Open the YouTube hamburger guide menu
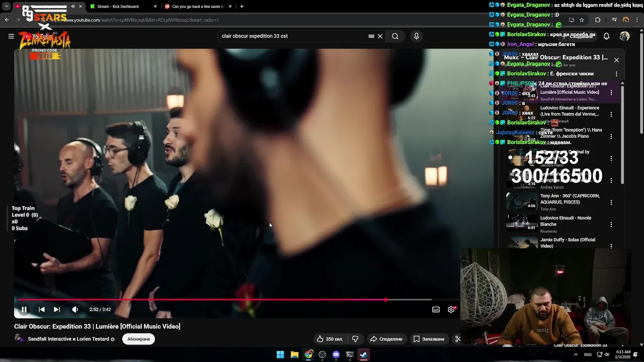 pyautogui.click(x=11, y=36)
